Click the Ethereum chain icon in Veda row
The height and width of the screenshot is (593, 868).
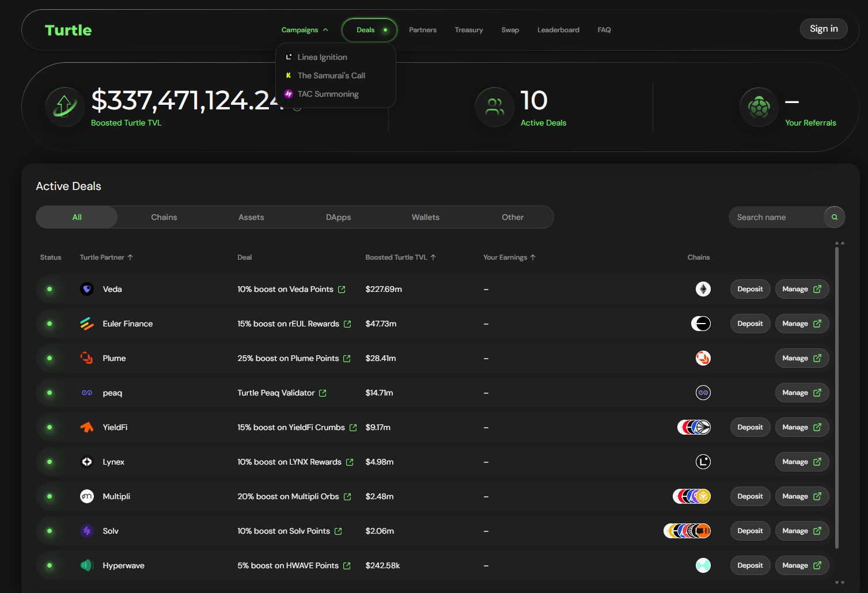703,289
